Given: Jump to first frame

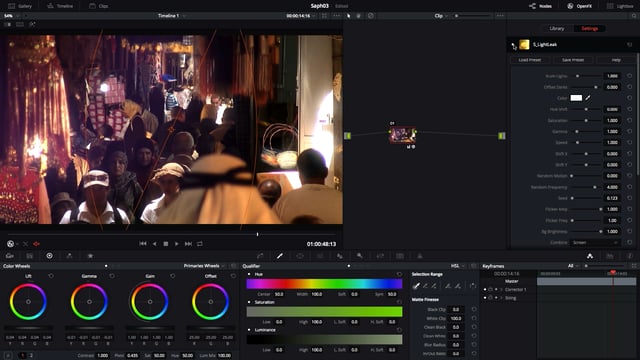Looking at the screenshot, I should 143,244.
